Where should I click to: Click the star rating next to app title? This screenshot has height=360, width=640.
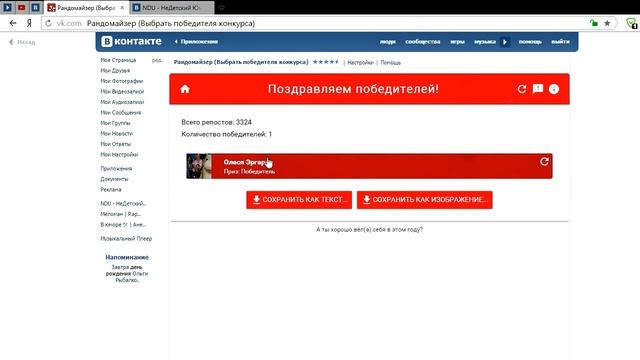click(x=325, y=62)
